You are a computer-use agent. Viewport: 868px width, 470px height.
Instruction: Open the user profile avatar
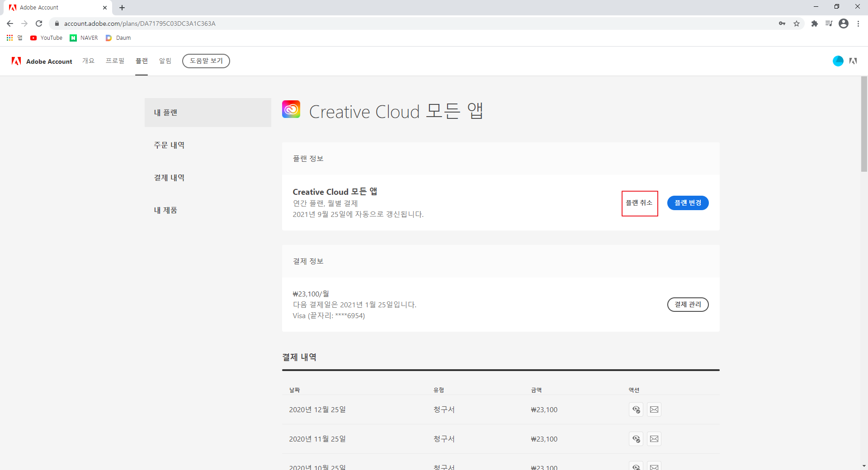point(838,61)
